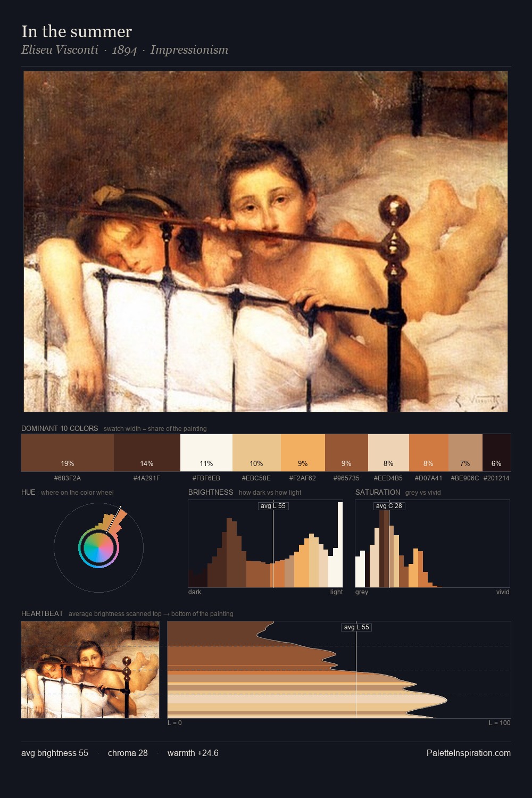Open the PaletteInspiration.com link
Image resolution: width=532 pixels, height=798 pixels.
469,753
